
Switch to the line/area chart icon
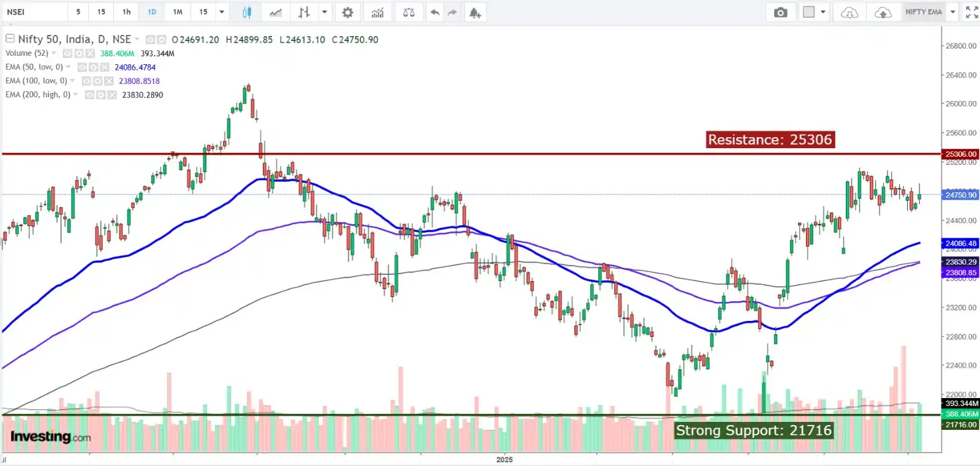tap(276, 12)
